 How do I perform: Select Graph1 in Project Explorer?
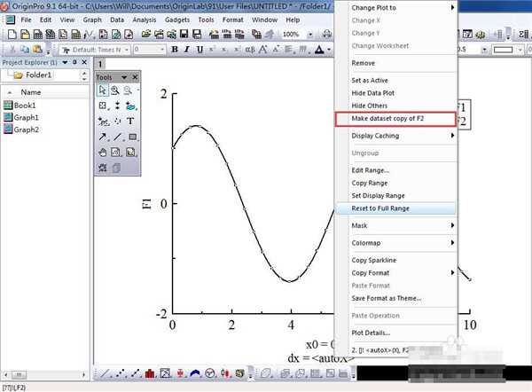[26, 117]
